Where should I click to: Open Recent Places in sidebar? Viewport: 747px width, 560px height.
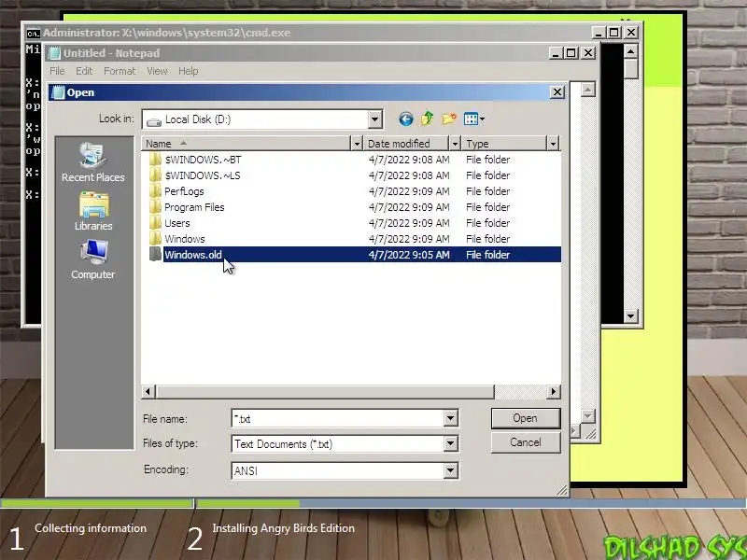tap(93, 161)
